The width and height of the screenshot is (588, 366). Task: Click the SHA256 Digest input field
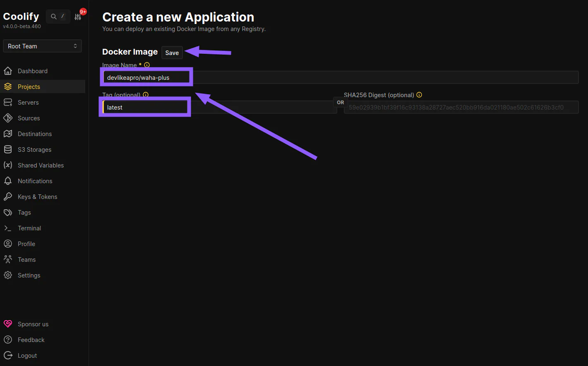(x=461, y=108)
